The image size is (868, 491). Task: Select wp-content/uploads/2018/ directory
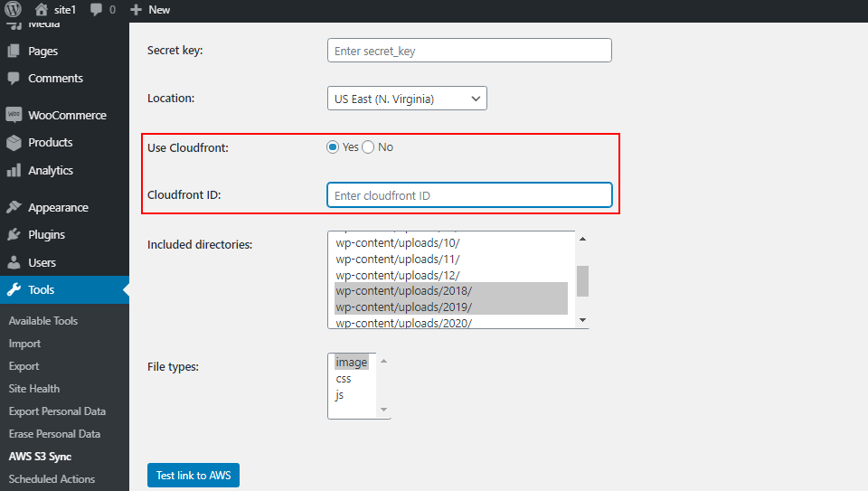coord(451,290)
